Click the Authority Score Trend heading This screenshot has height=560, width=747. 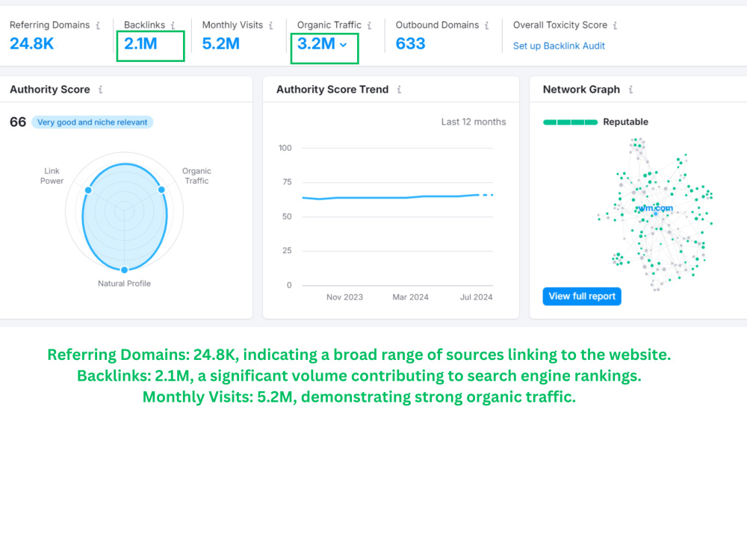(x=332, y=90)
